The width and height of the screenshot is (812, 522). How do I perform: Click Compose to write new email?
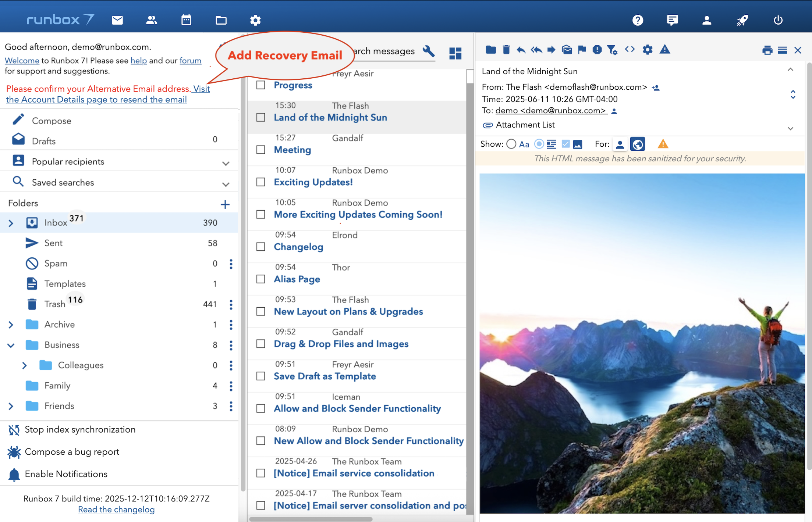pos(51,121)
